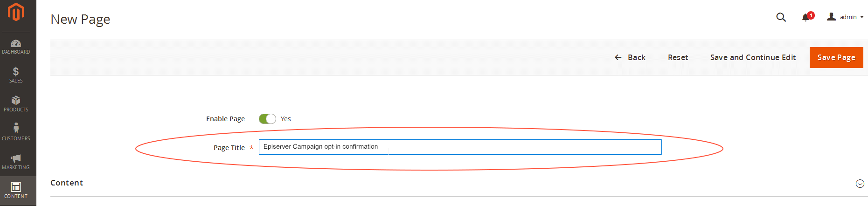Click the search magnifier icon
The image size is (868, 206).
[781, 17]
